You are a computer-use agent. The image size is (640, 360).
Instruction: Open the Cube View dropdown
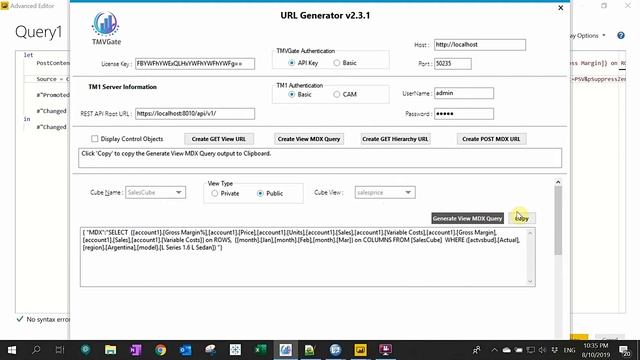tap(385, 192)
